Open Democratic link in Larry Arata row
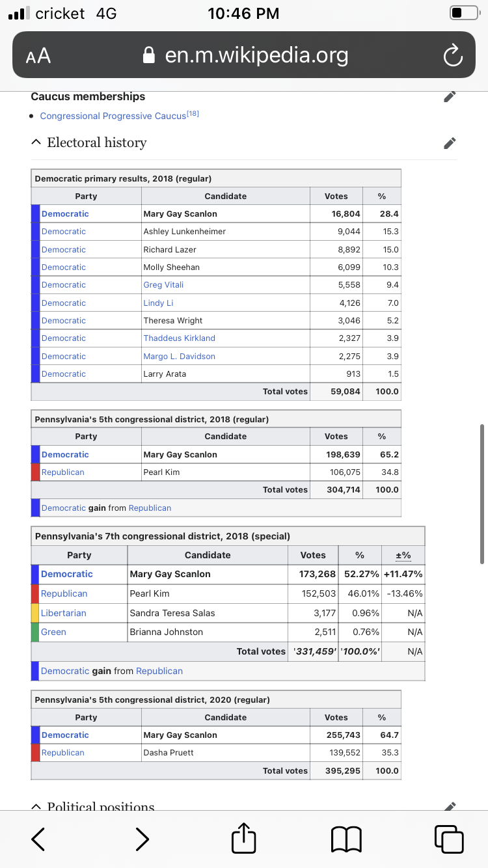This screenshot has width=488, height=868. click(64, 374)
